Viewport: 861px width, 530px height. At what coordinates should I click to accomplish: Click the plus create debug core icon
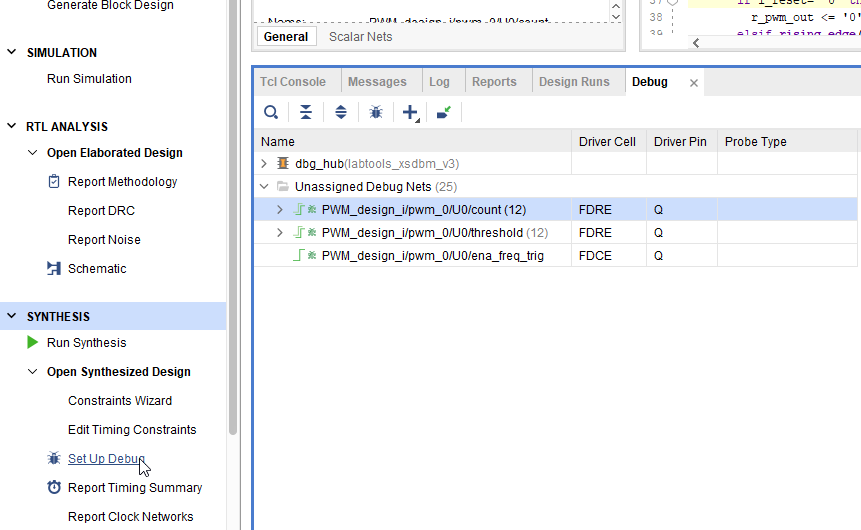(410, 112)
